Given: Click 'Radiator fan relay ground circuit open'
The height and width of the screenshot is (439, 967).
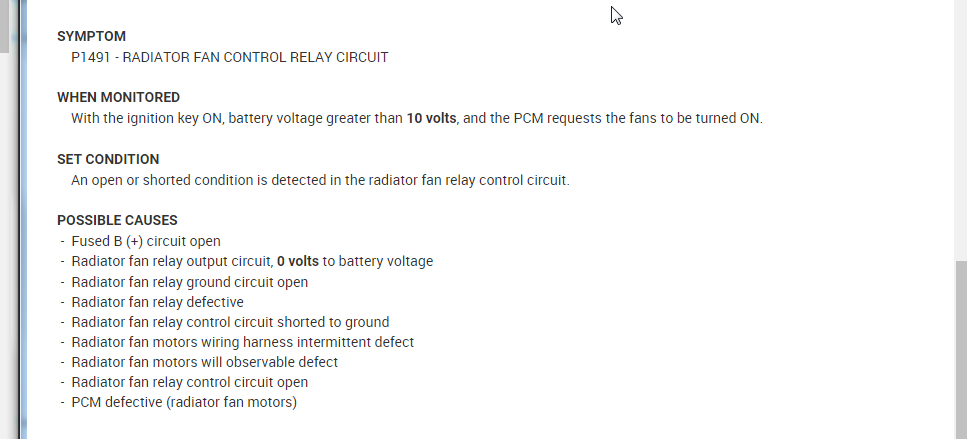Looking at the screenshot, I should coord(189,282).
